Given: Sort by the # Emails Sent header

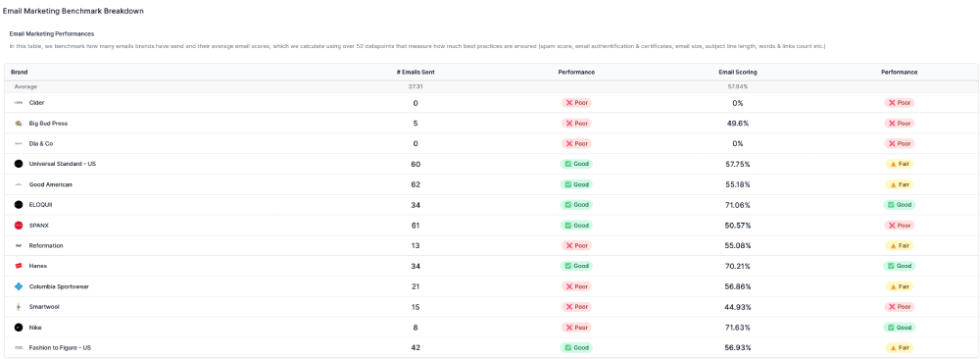Looking at the screenshot, I should click(x=416, y=72).
